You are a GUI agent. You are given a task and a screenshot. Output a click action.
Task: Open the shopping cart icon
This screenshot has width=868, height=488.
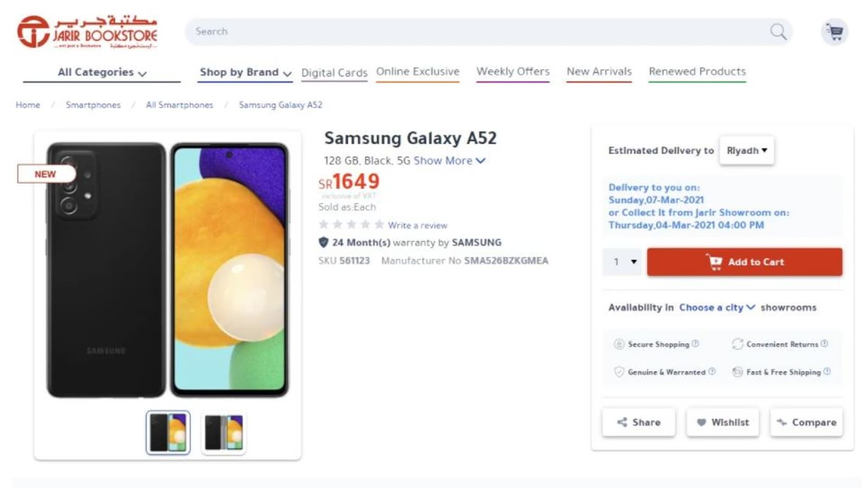(835, 31)
